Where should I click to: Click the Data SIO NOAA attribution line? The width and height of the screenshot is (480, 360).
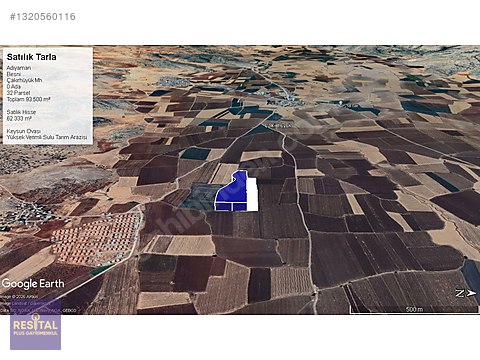click(x=38, y=310)
